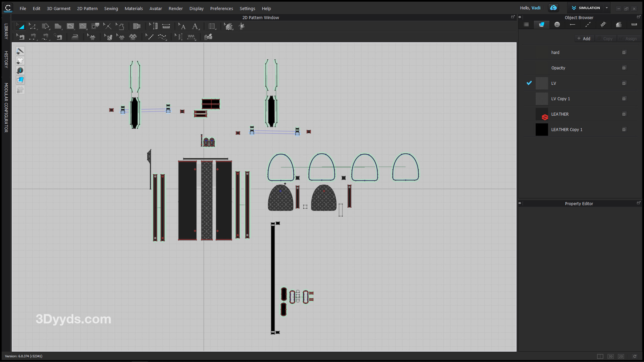Collapse the Property Editor panel arrow
Screen dimensions: 644x362
520,203
